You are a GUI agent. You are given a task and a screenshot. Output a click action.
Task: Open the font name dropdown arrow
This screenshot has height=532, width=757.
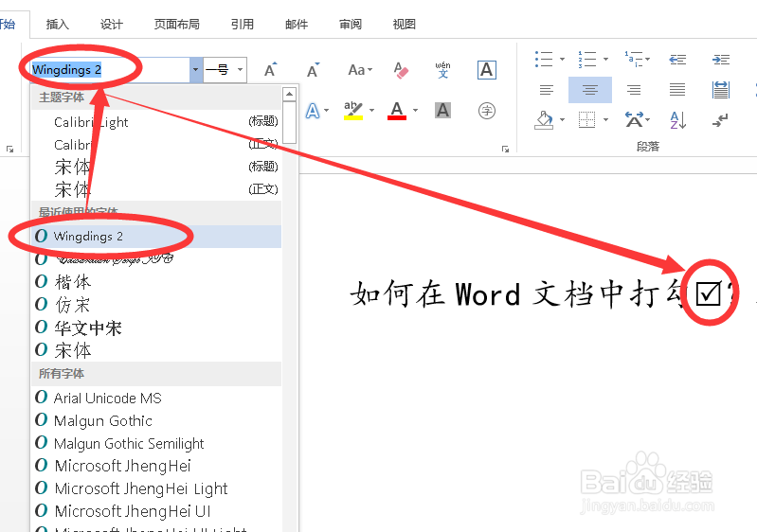click(x=195, y=70)
